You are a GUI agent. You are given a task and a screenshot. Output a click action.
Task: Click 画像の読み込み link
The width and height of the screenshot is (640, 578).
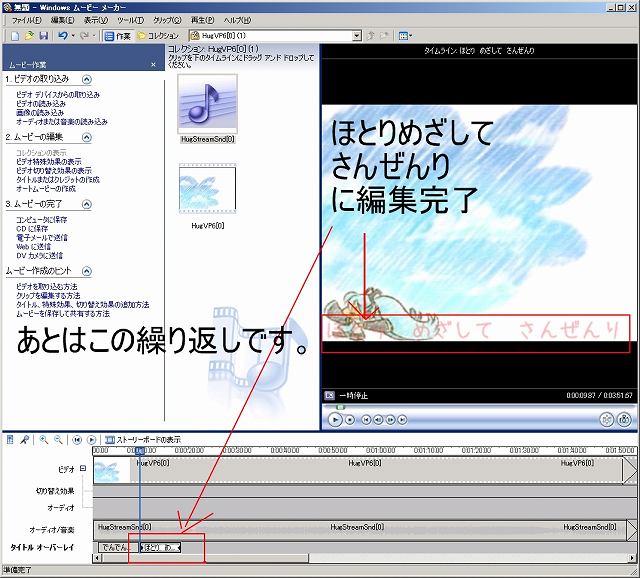tap(40, 113)
